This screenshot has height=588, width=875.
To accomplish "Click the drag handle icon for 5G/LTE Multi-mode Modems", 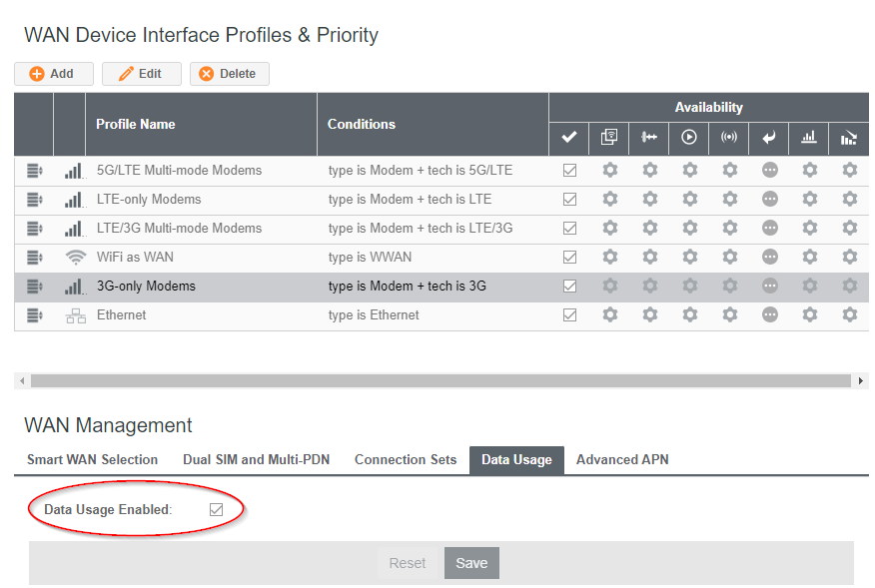I will (35, 170).
